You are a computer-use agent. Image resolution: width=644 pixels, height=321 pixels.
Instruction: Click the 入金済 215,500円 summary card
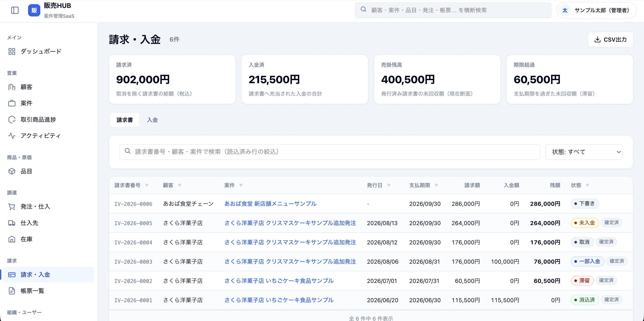tap(305, 79)
